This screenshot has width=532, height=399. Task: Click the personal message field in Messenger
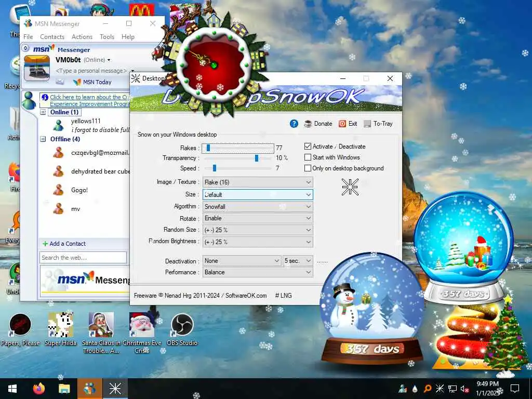91,71
